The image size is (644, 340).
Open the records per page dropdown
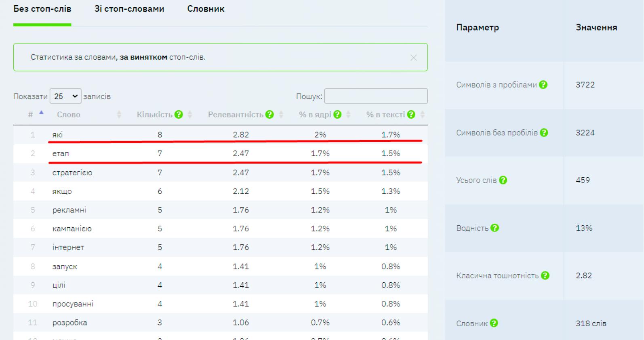(x=65, y=96)
